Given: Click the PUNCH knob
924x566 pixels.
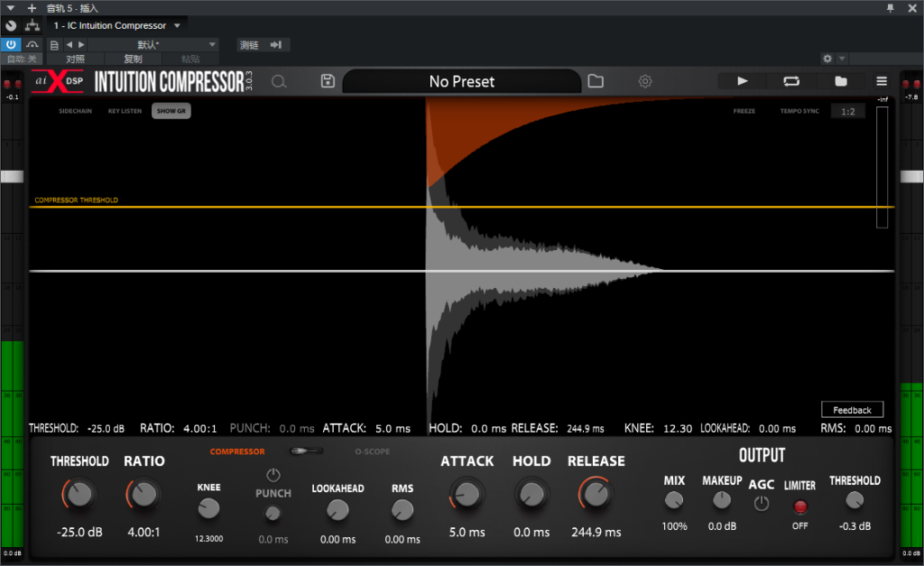Looking at the screenshot, I should [x=273, y=514].
